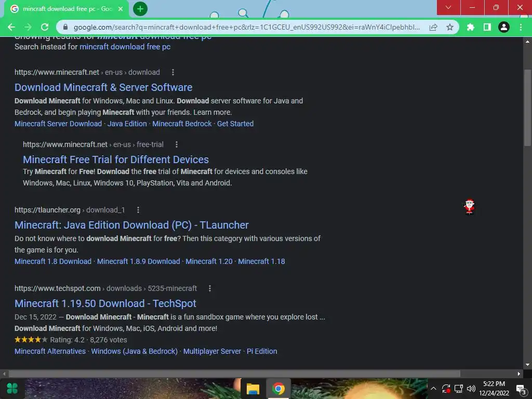Open File Explorer from taskbar
The height and width of the screenshot is (399, 532).
(x=252, y=389)
